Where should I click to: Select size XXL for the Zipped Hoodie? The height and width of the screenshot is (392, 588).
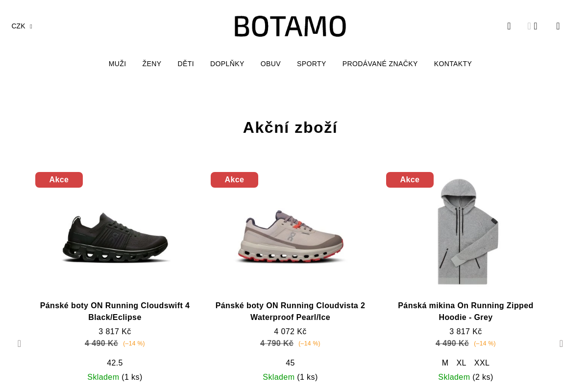[x=482, y=363]
